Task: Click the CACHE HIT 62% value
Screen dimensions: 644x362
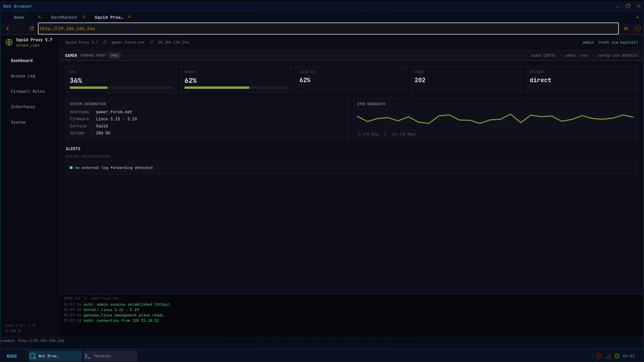Action: 305,80
